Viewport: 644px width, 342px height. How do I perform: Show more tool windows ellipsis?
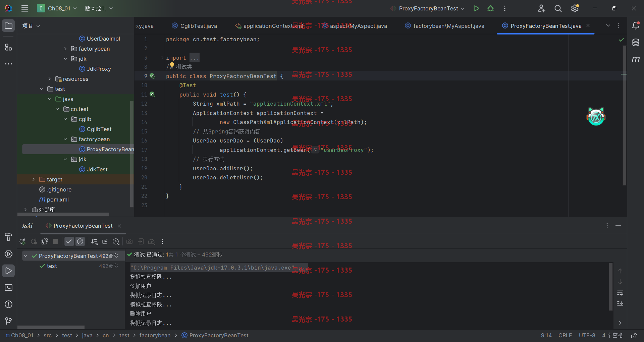9,64
